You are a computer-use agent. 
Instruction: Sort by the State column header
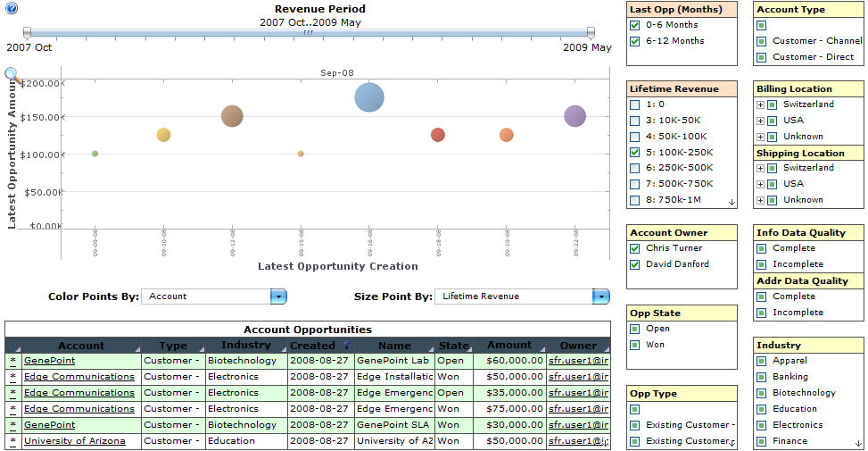tap(454, 346)
